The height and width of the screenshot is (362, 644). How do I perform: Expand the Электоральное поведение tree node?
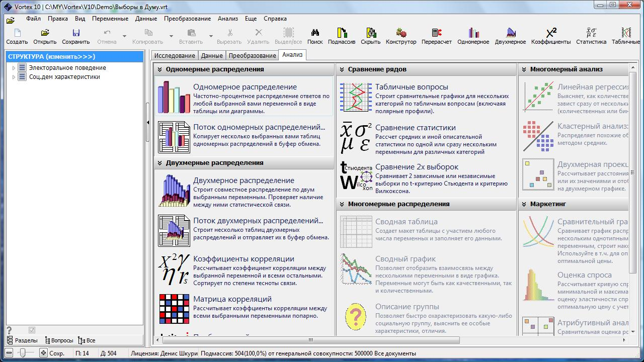(x=14, y=68)
